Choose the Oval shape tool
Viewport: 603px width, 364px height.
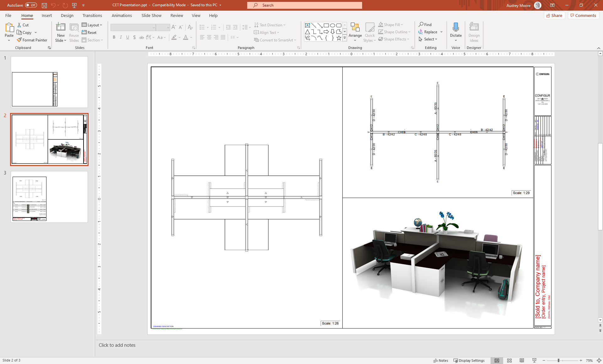(x=333, y=25)
